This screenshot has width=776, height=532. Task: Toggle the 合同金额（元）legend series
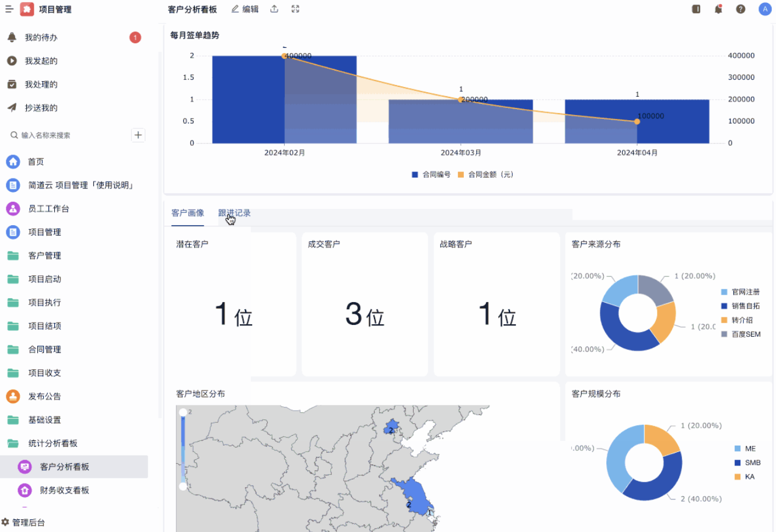pyautogui.click(x=485, y=174)
